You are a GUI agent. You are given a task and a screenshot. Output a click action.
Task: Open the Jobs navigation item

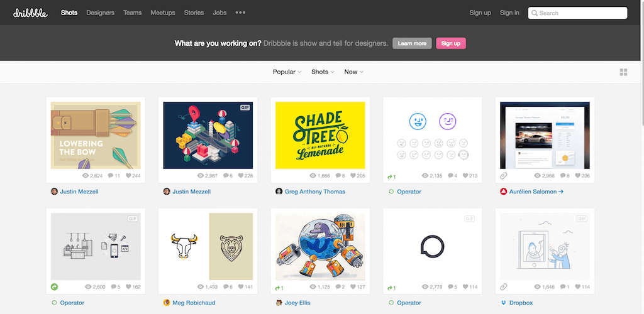coord(219,13)
